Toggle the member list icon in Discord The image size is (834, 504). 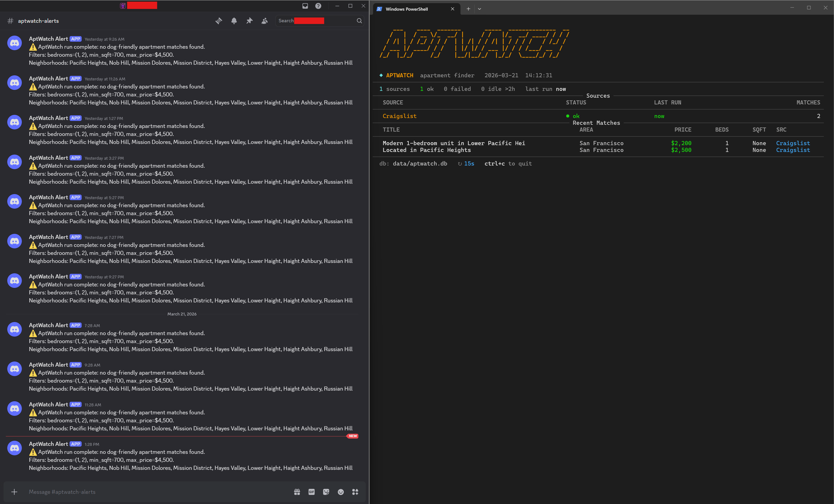[265, 21]
